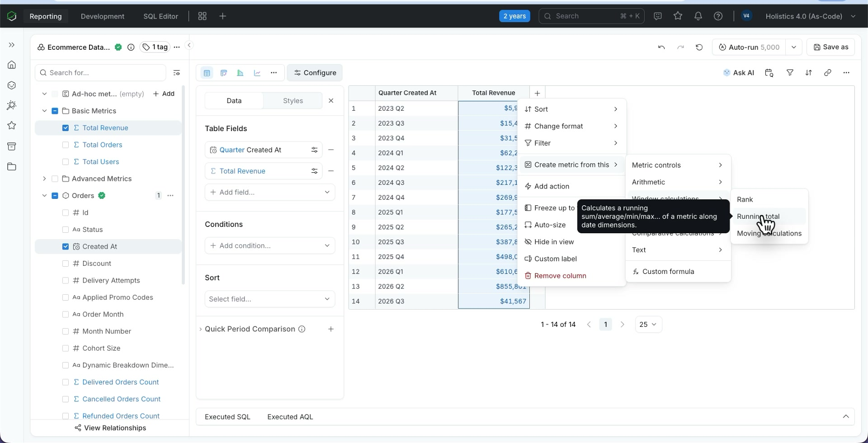Enable the Discount field checkbox
The height and width of the screenshot is (443, 868).
[66, 264]
